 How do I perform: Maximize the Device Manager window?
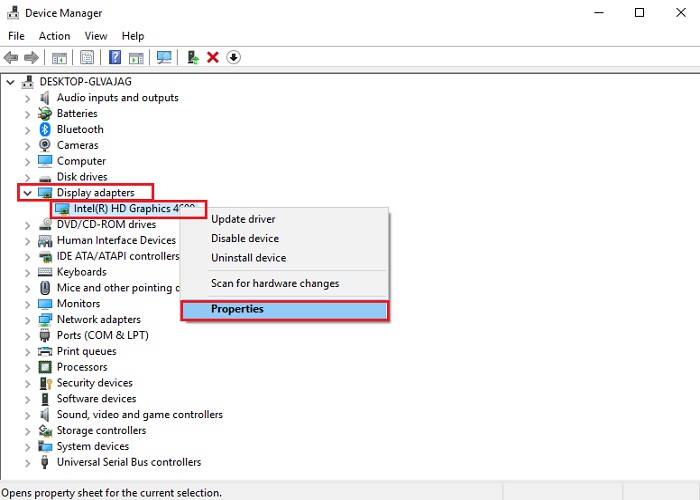(639, 12)
